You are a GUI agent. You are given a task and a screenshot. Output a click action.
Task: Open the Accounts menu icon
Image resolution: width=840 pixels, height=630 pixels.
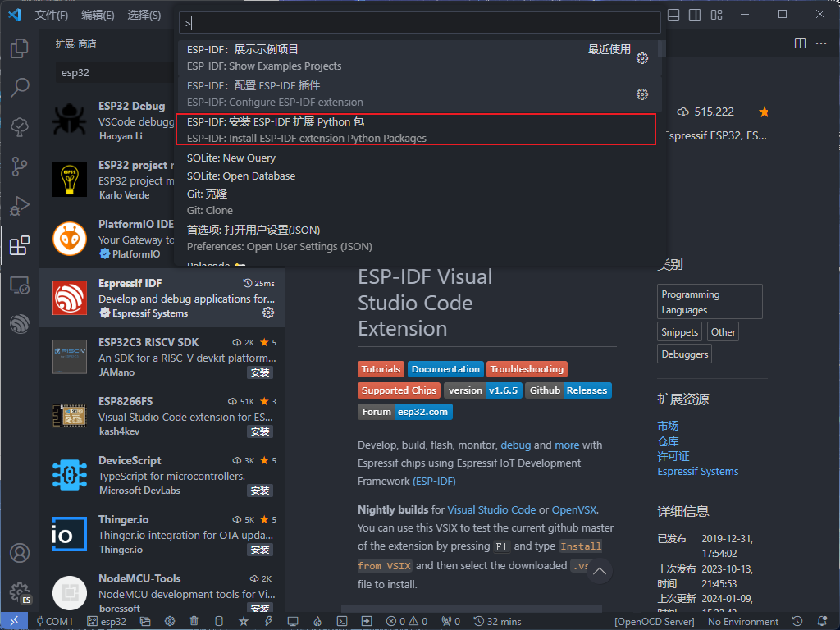click(20, 553)
